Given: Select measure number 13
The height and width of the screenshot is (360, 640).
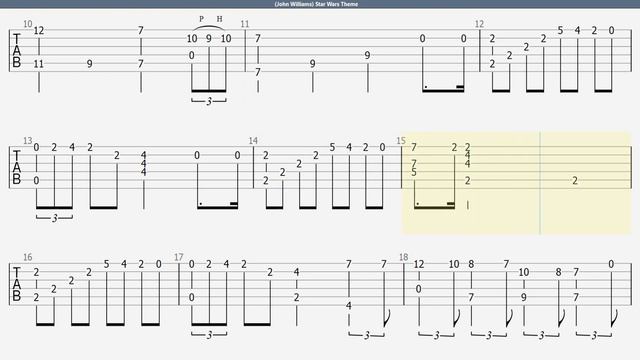Looking at the screenshot, I should [28, 141].
